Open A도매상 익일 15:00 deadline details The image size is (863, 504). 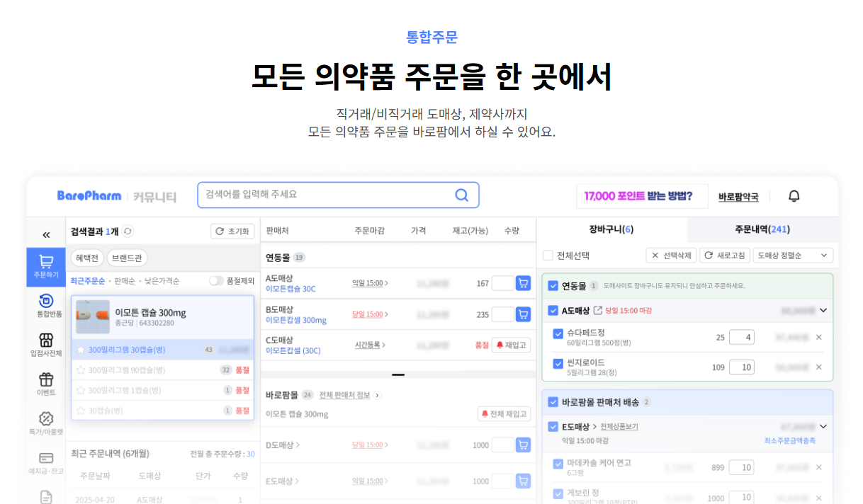[x=370, y=283]
